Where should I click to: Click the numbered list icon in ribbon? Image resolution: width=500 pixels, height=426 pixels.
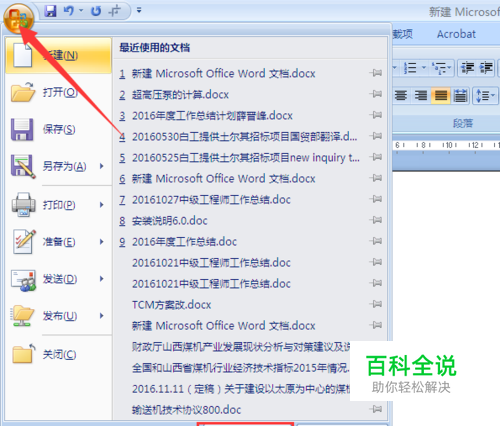[x=410, y=68]
